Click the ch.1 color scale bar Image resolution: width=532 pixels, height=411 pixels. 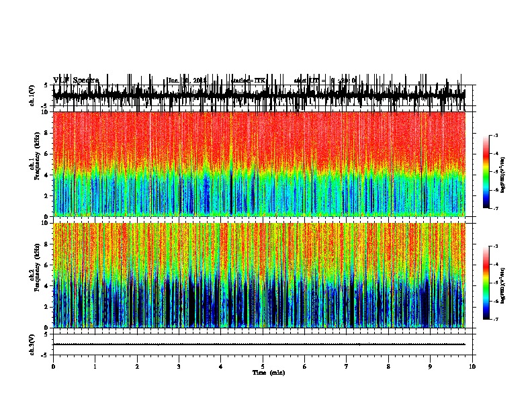(486, 172)
